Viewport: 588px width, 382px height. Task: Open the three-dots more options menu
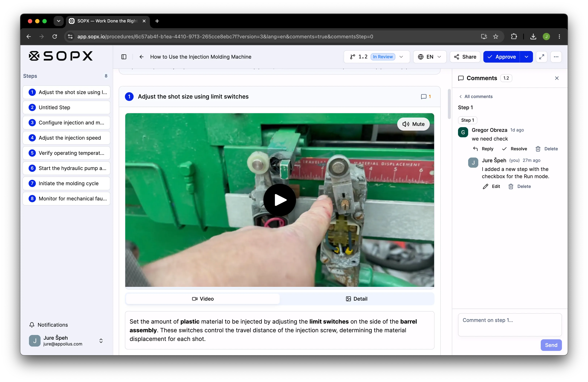tap(556, 57)
